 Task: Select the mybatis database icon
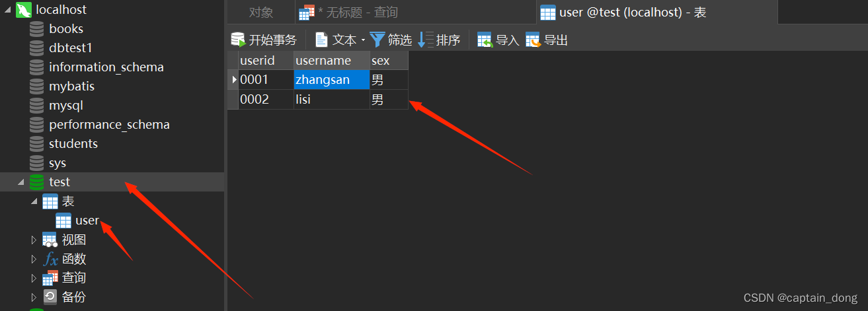37,86
